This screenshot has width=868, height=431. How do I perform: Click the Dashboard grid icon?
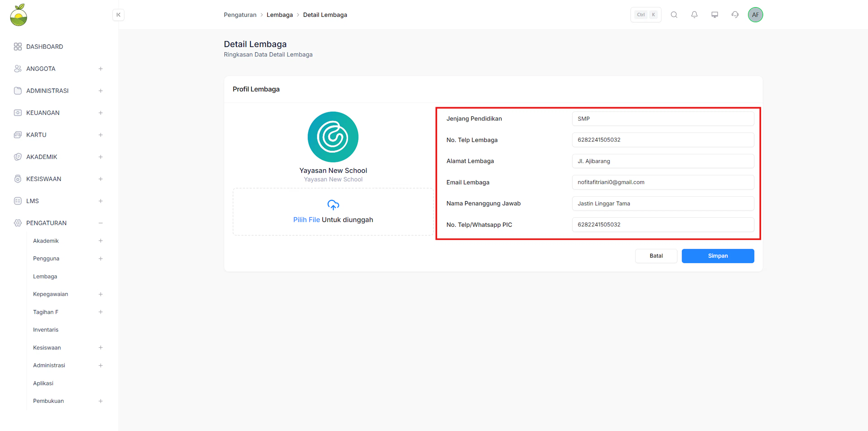18,47
